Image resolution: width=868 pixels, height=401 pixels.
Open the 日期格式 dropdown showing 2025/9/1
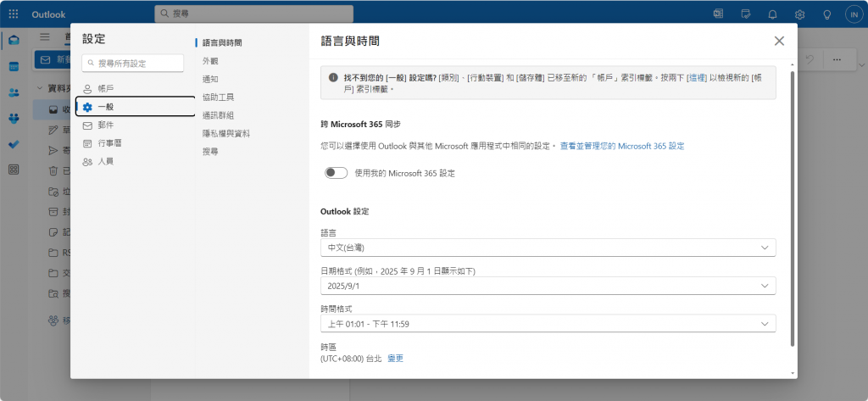click(x=548, y=286)
